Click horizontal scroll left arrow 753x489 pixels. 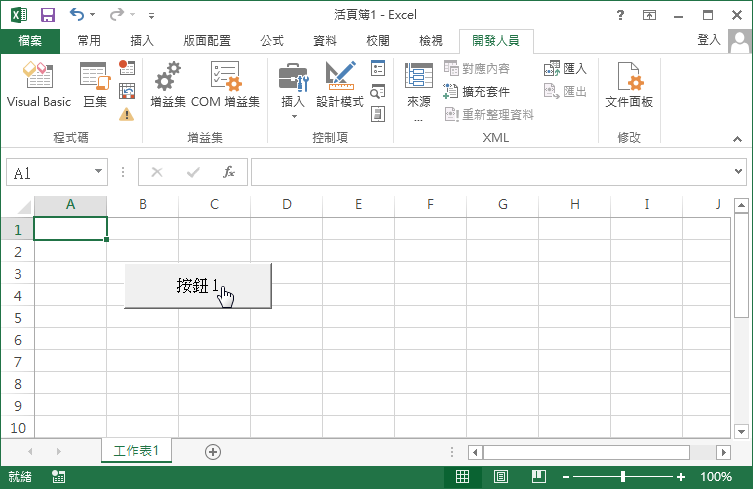pos(475,452)
